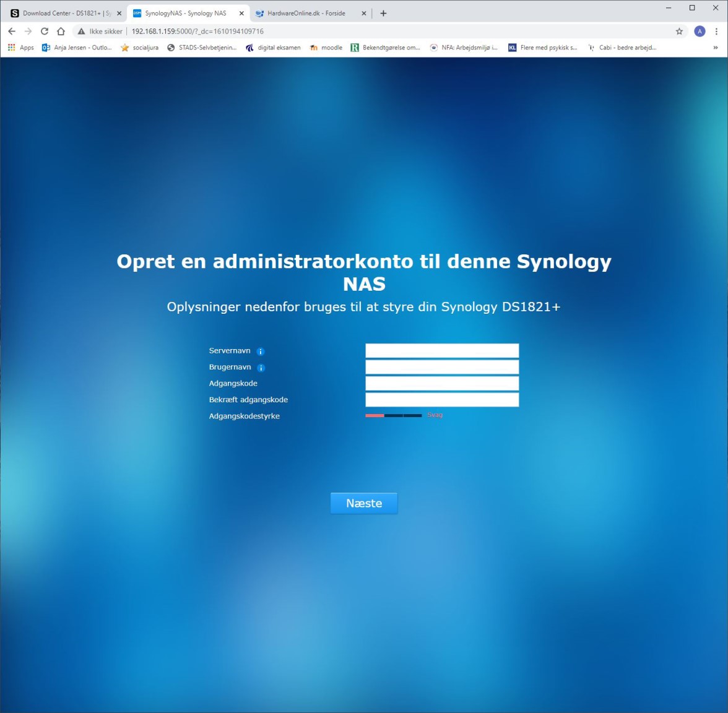Screen dimensions: 728x713
Task: Show more bookmarks with the chevron
Action: [x=716, y=47]
